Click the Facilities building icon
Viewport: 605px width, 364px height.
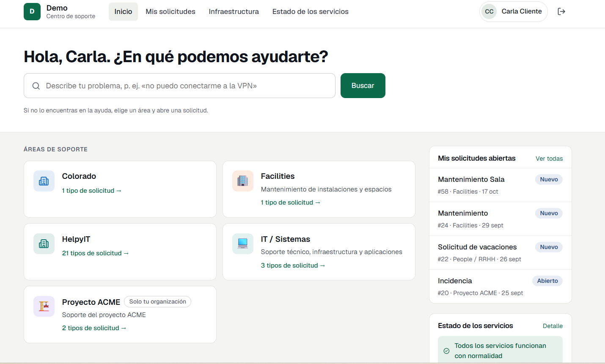pyautogui.click(x=243, y=181)
